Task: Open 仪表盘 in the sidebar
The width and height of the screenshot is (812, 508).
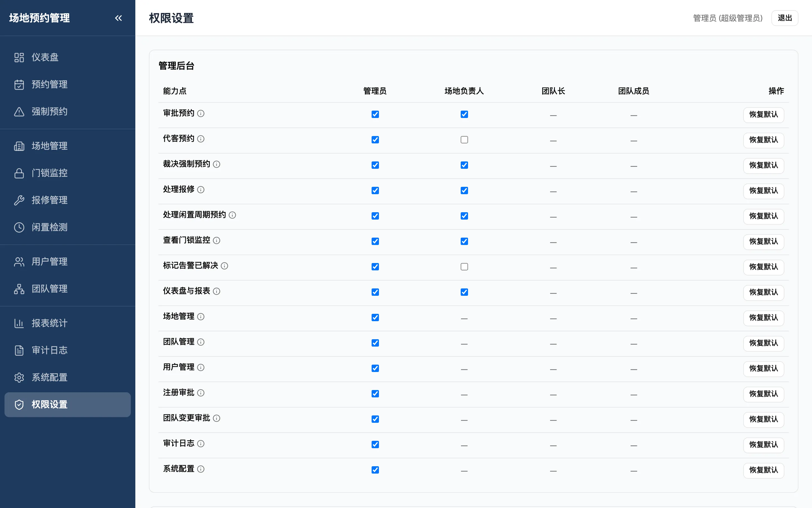Action: pos(67,58)
